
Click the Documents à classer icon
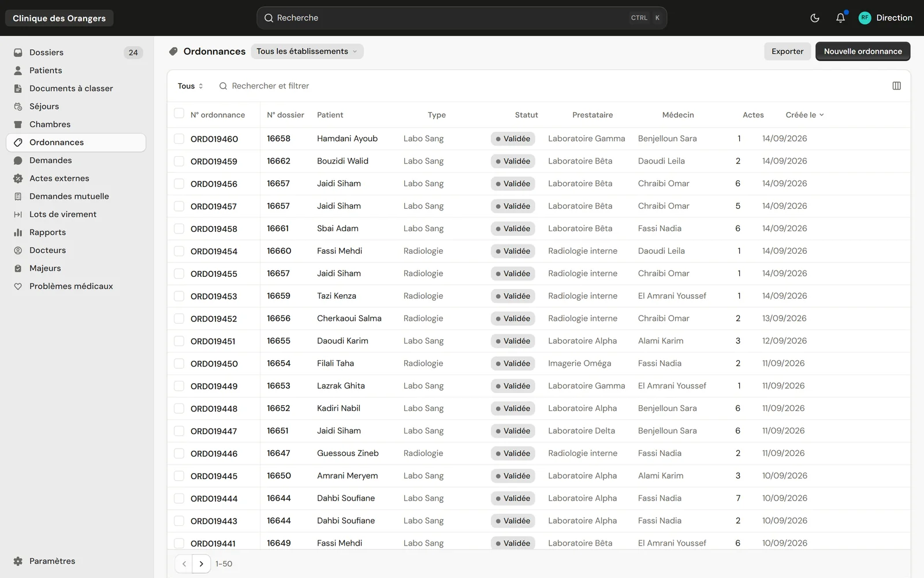click(18, 88)
